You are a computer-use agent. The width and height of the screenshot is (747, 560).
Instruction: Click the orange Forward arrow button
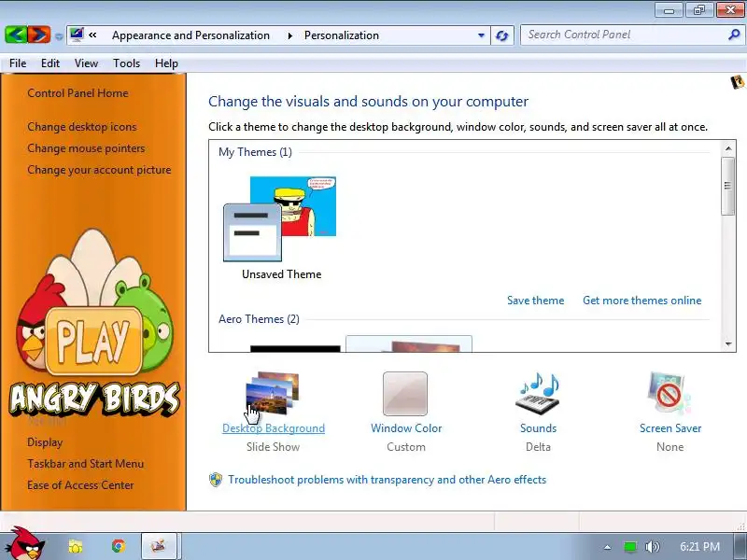pos(38,35)
